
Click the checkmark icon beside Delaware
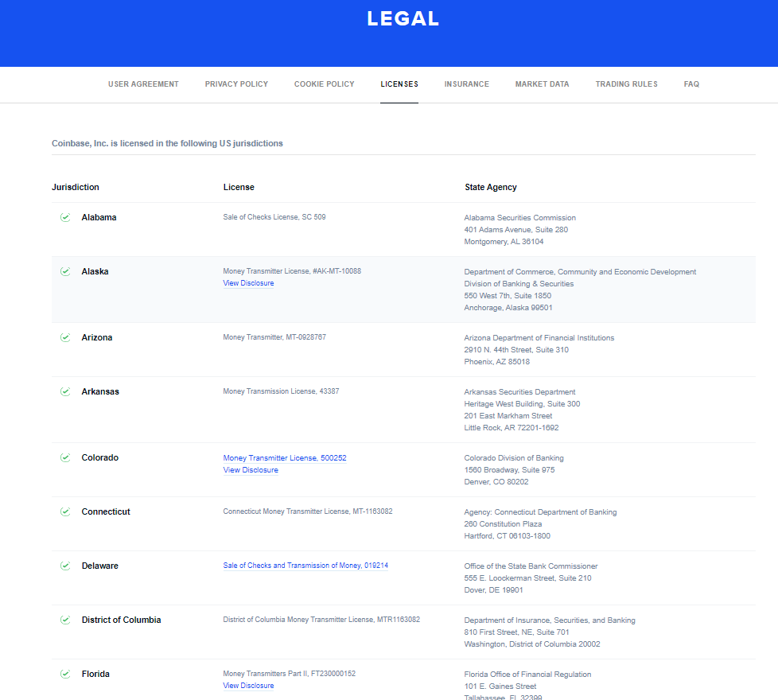(x=65, y=566)
